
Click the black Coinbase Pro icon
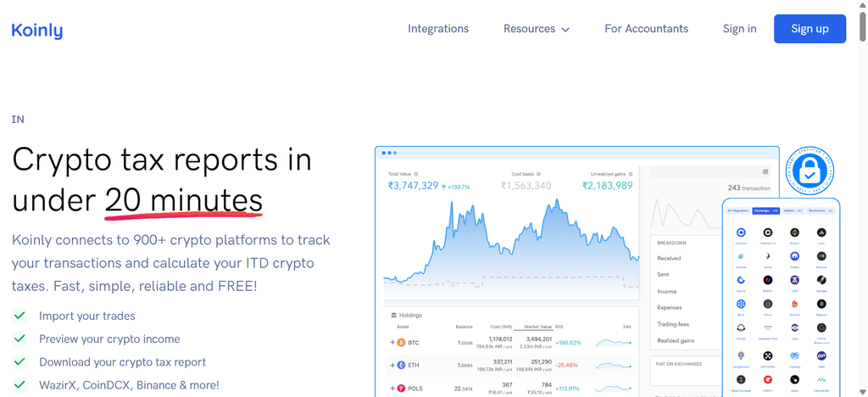click(x=768, y=232)
